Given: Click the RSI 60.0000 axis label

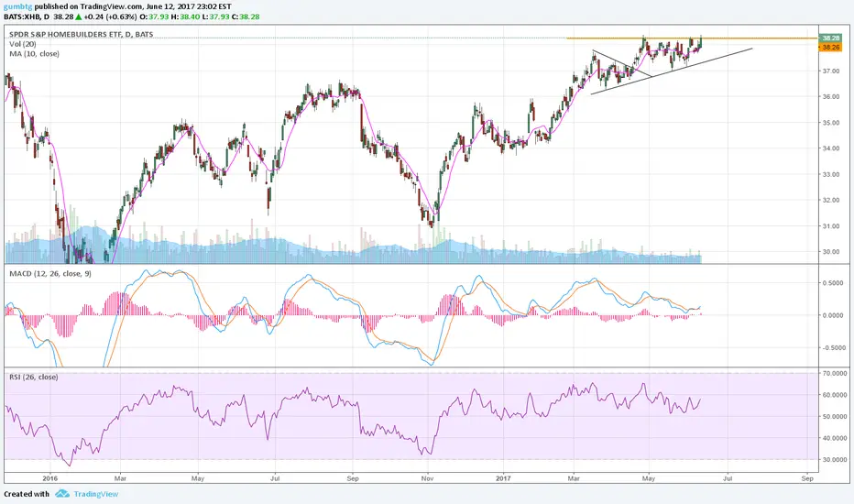Looking at the screenshot, I should [834, 394].
